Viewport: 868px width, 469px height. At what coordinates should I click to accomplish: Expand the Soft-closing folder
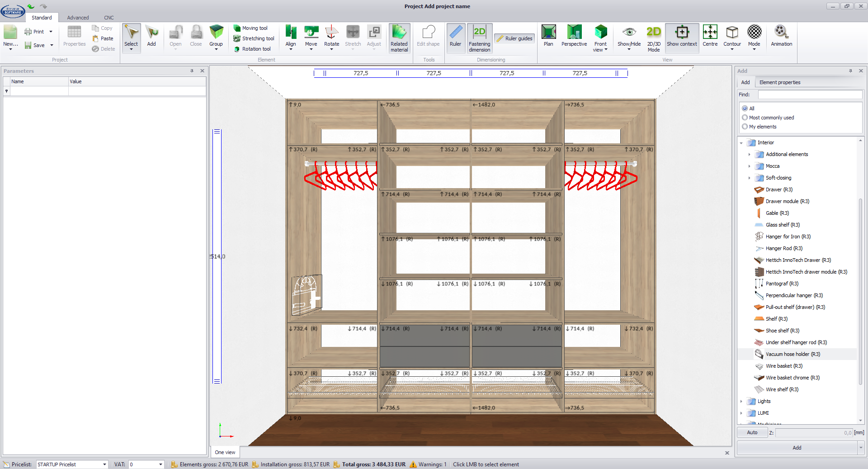749,178
